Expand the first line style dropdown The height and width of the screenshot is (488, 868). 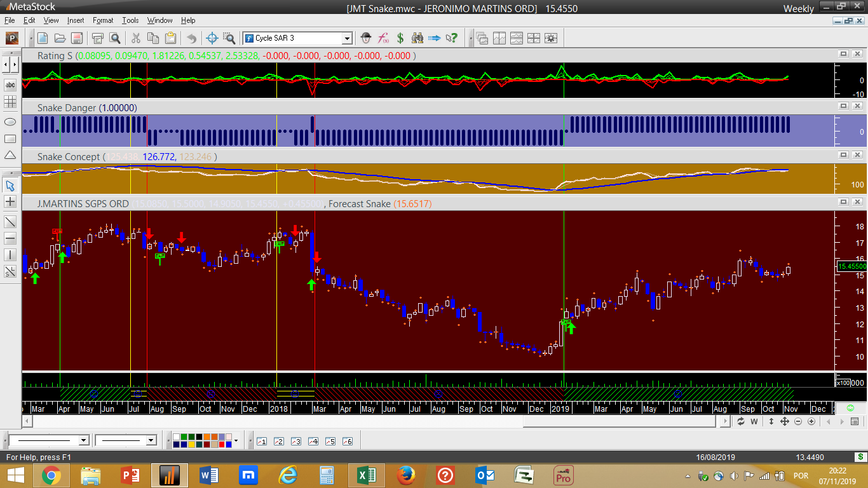coord(83,440)
